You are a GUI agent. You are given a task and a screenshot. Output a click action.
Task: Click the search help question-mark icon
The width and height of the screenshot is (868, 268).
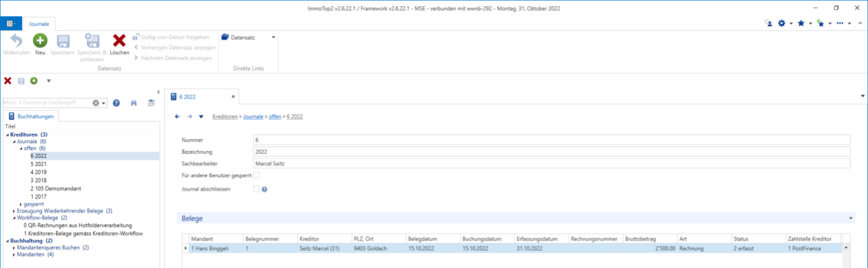pyautogui.click(x=116, y=103)
